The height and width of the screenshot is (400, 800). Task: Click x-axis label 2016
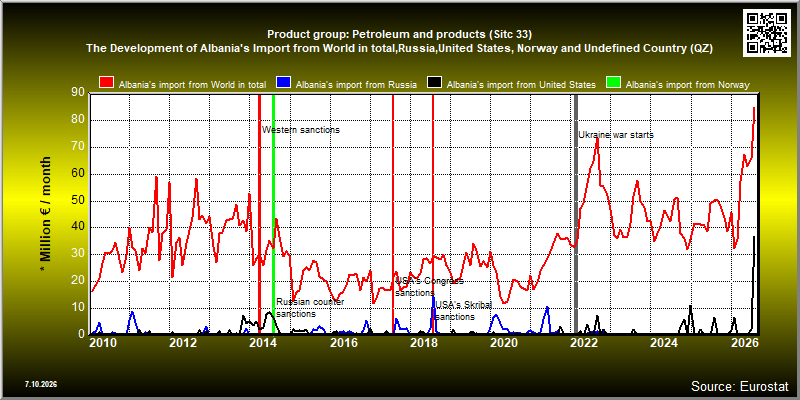pos(343,343)
